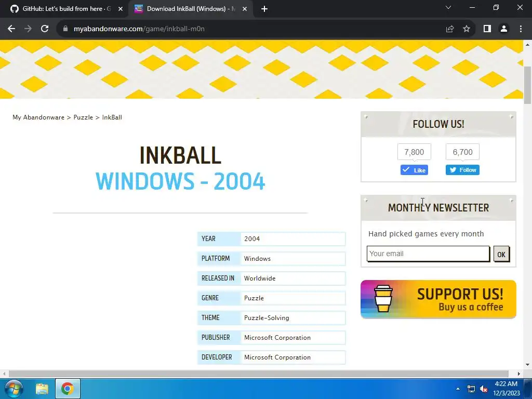Viewport: 532px width, 399px height.
Task: Open a new browser tab
Action: (x=264, y=9)
